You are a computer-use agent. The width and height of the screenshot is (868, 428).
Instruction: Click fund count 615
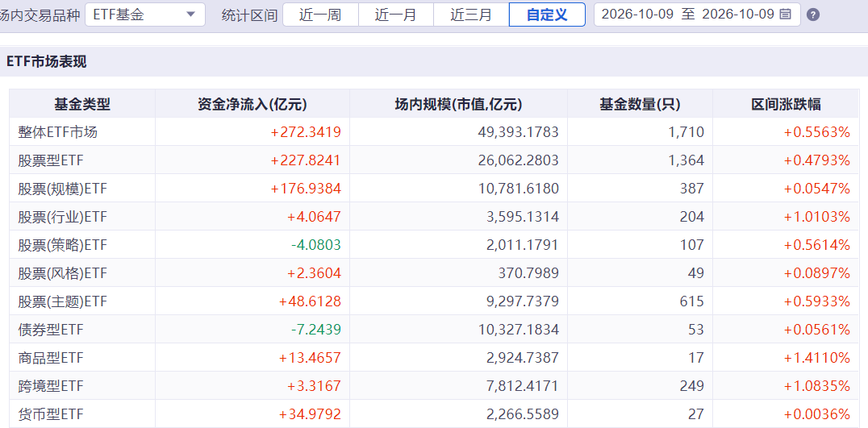coord(692,301)
